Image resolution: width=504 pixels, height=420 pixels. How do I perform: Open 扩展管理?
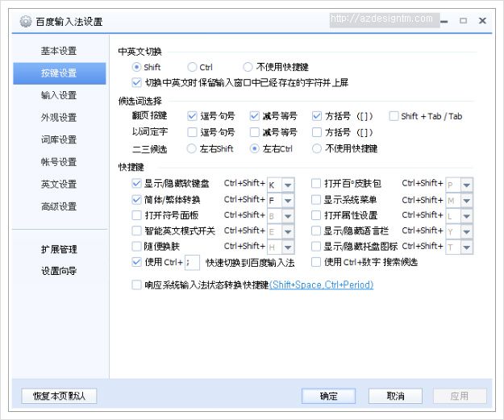pos(59,249)
